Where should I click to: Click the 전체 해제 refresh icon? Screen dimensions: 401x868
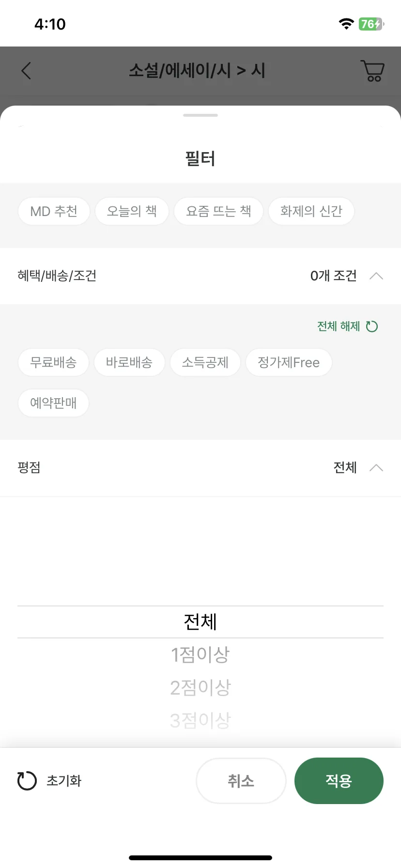pyautogui.click(x=372, y=326)
